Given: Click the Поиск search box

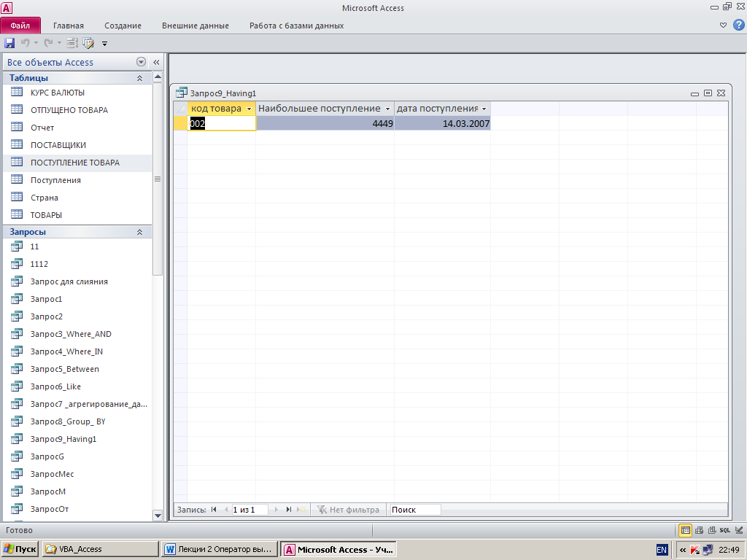Looking at the screenshot, I should click(x=415, y=510).
